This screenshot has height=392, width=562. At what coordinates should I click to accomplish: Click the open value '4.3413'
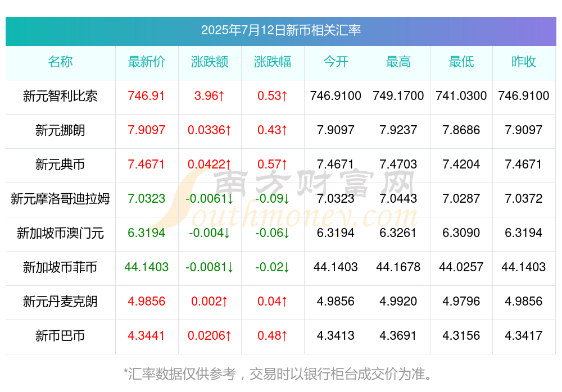coord(336,336)
